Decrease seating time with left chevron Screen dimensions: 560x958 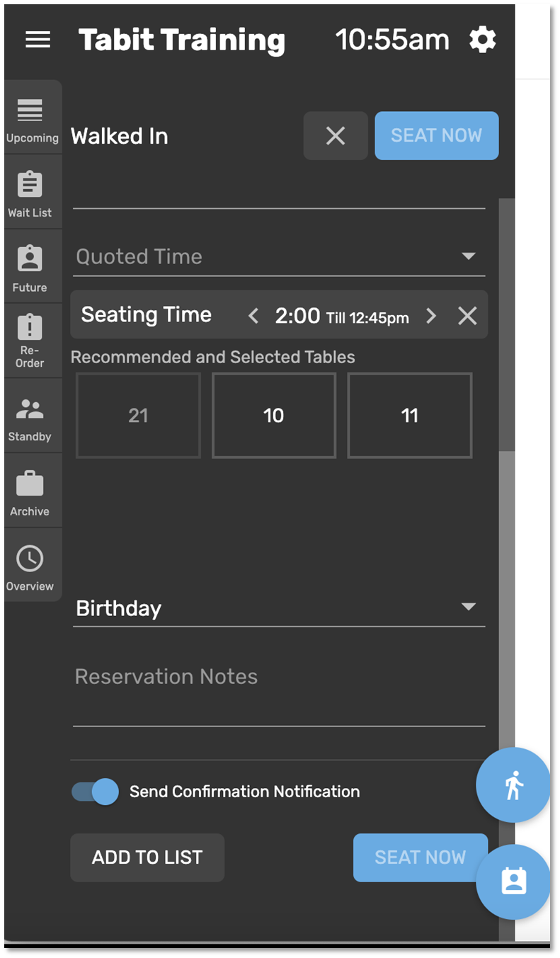tap(253, 316)
